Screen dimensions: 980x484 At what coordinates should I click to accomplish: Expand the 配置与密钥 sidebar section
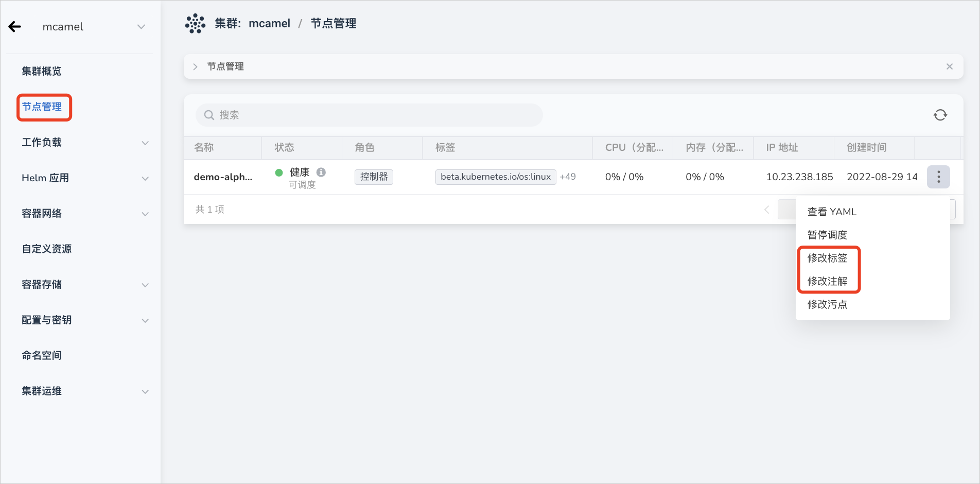pyautogui.click(x=145, y=320)
